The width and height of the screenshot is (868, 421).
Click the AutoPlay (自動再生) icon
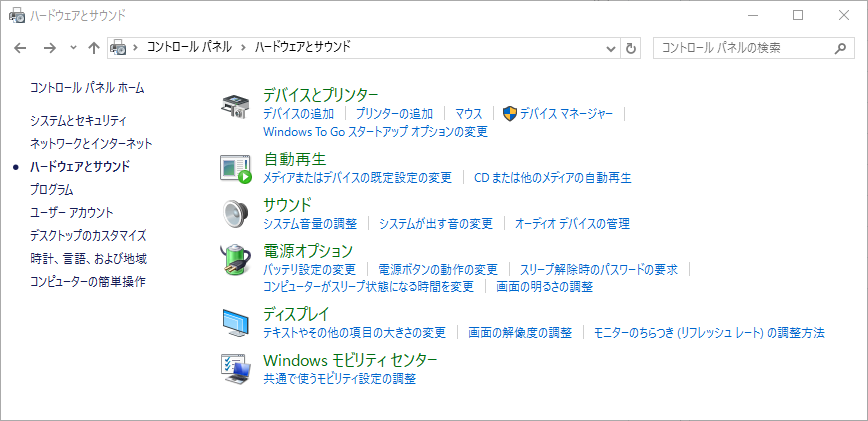coord(236,168)
